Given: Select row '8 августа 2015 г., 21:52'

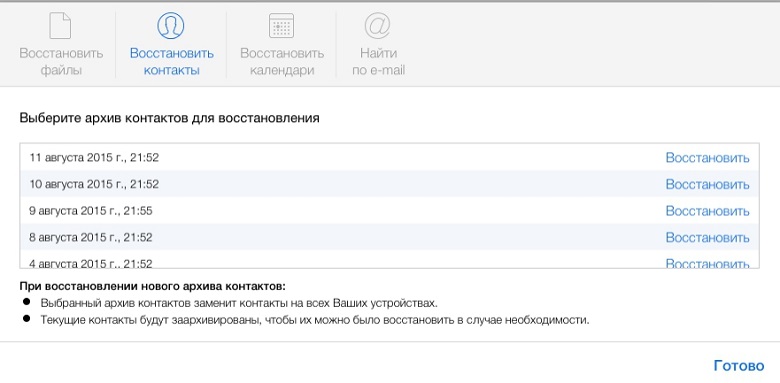Looking at the screenshot, I should 390,237.
